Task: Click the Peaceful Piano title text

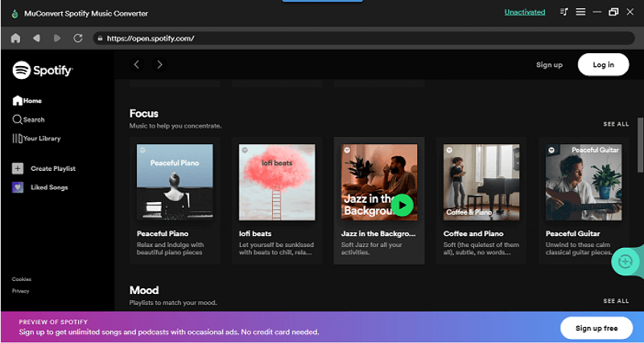Action: pyautogui.click(x=163, y=233)
